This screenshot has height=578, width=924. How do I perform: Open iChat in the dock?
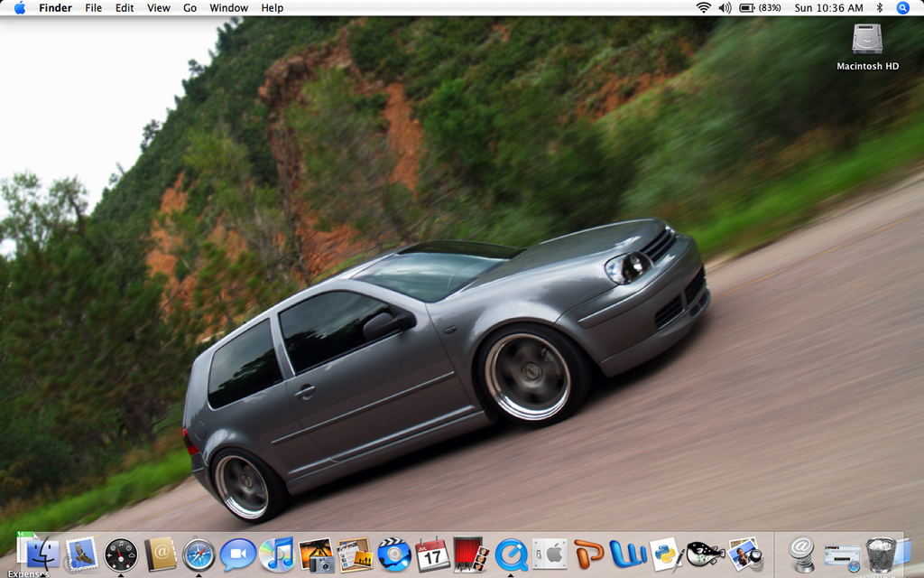237,554
